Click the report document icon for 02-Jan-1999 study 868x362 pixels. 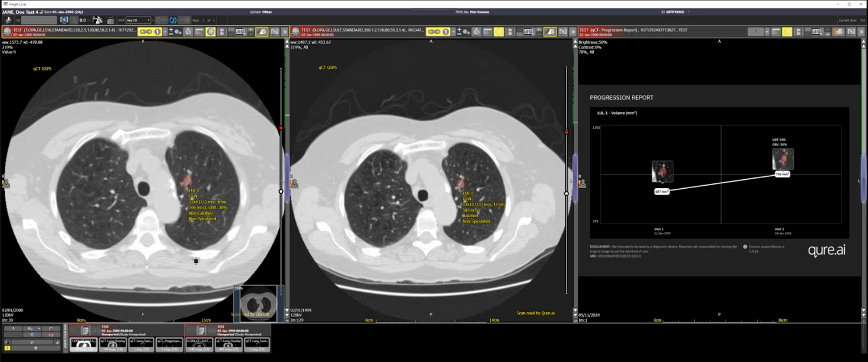click(202, 331)
